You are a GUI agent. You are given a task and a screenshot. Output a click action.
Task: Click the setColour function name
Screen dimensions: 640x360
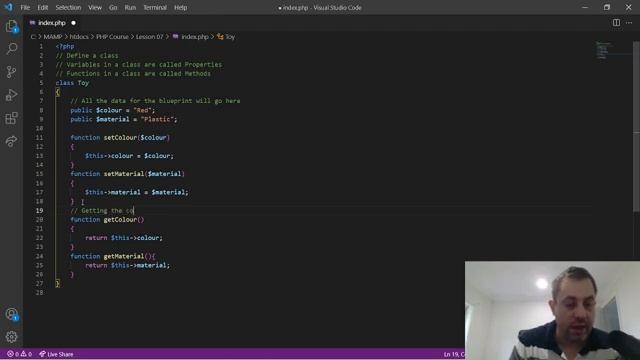[120, 138]
